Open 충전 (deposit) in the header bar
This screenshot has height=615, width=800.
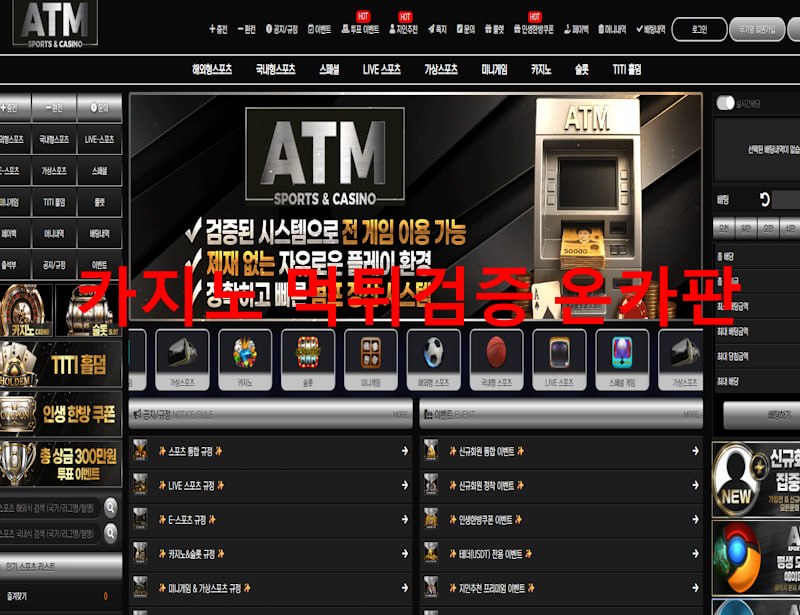218,30
